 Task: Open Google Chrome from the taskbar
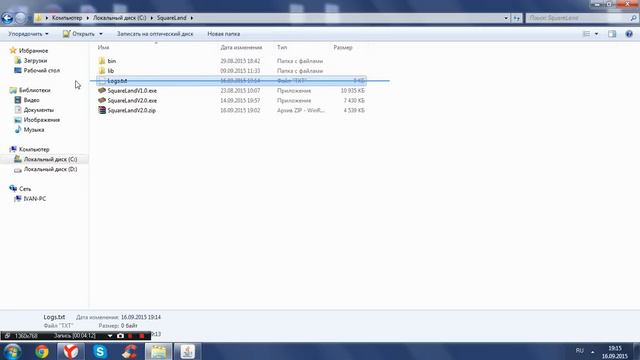[x=42, y=351]
